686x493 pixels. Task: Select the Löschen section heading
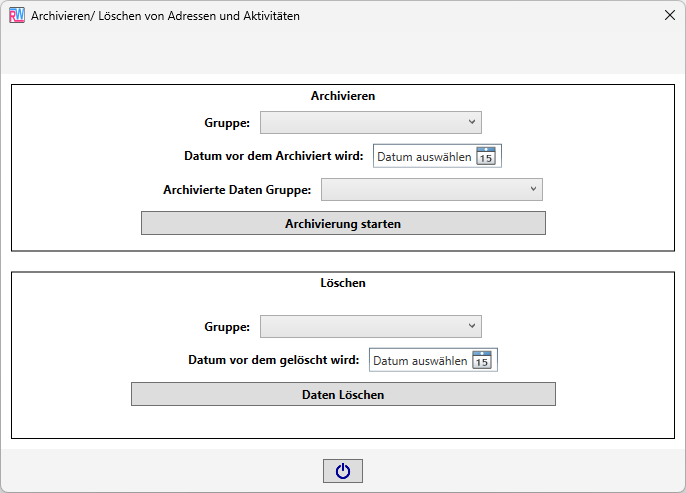pyautogui.click(x=343, y=283)
